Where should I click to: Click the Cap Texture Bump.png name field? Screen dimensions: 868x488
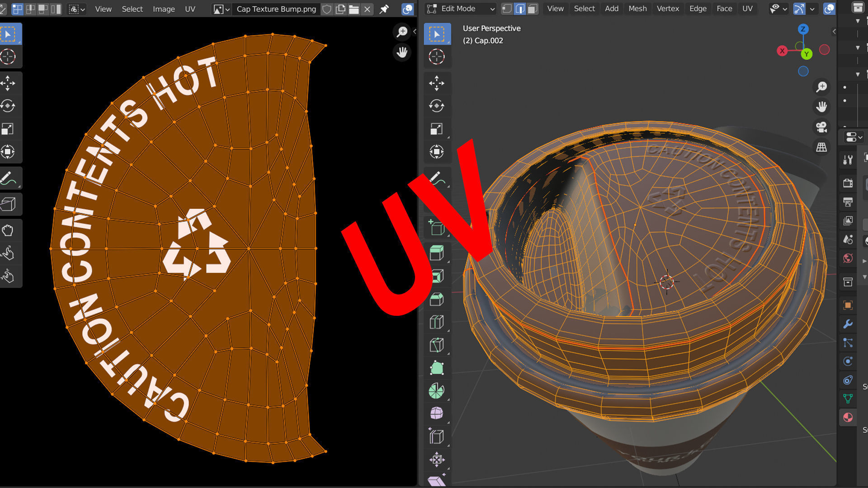(276, 9)
